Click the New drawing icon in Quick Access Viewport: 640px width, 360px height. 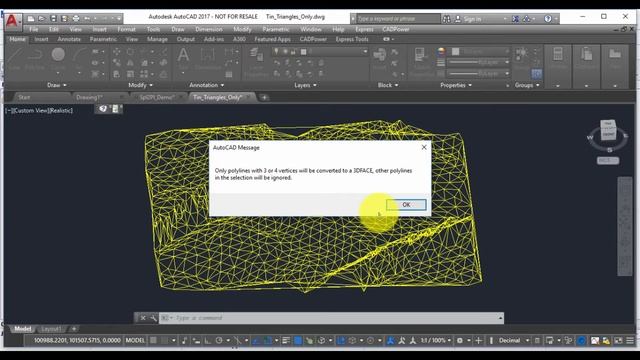(x=31, y=18)
